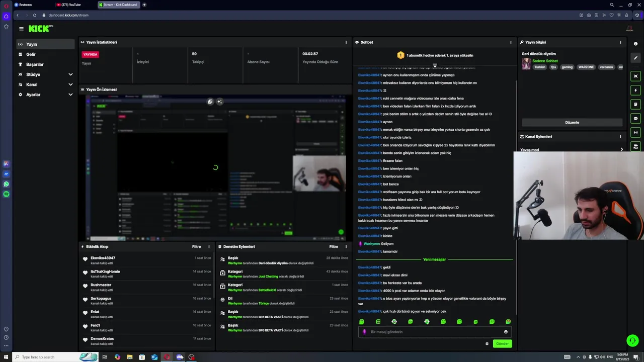Click the info icon in right rail
The height and width of the screenshot is (362, 644).
click(x=635, y=44)
